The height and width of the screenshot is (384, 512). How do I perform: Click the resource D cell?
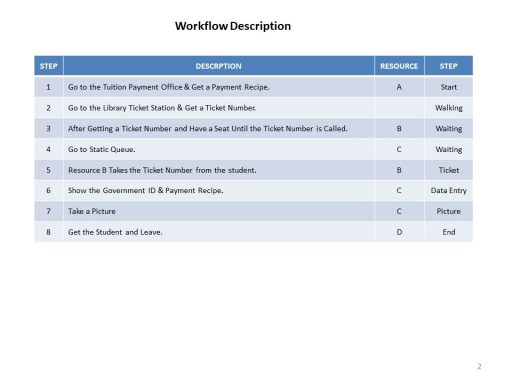(x=399, y=232)
